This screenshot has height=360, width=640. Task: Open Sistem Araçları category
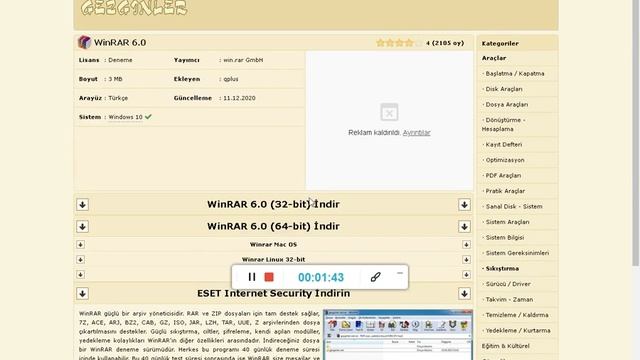[507, 222]
